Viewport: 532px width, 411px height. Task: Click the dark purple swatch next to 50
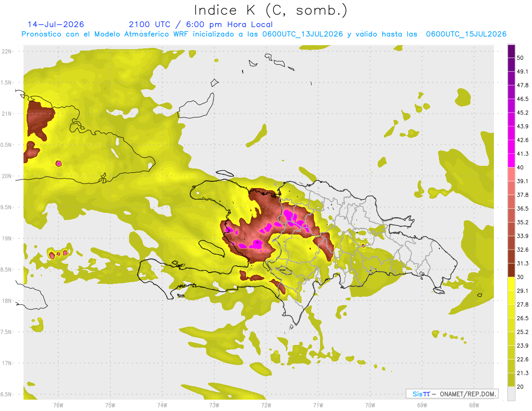tap(511, 51)
